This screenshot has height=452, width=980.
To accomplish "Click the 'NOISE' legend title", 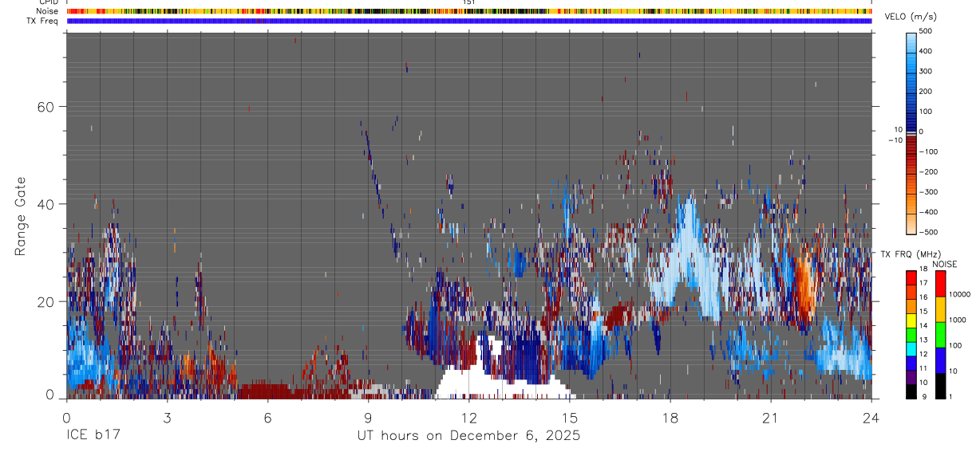I will pos(944,264).
